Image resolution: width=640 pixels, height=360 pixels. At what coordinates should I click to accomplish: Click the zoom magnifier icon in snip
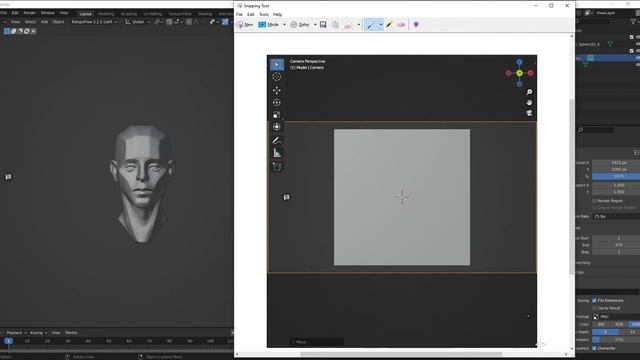(529, 92)
